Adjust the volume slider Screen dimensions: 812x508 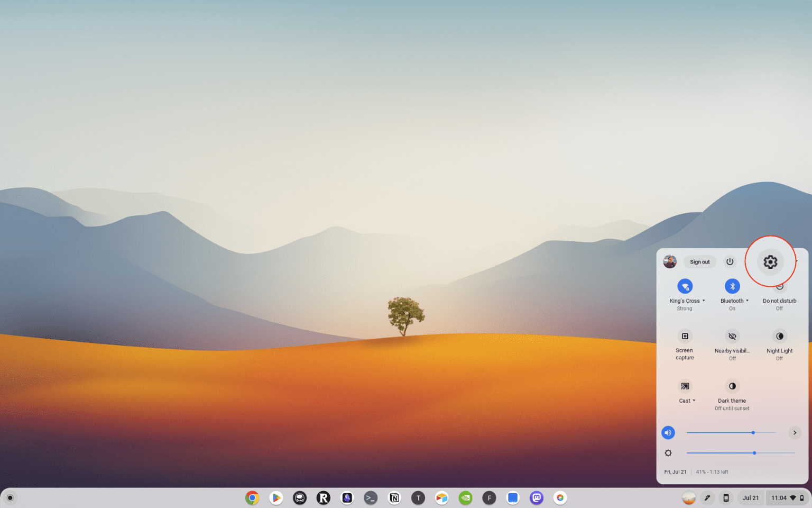pos(752,432)
